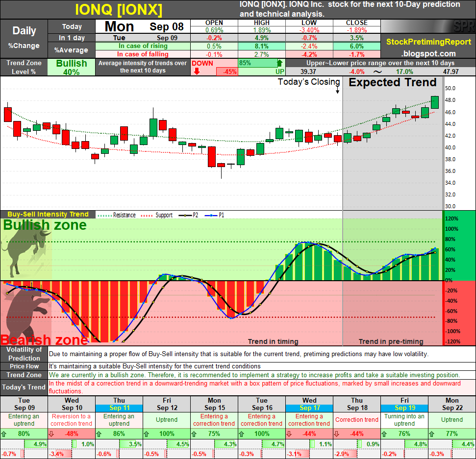Select the Tue Sep 09 forecast header
Viewport: 476px width, 459px height.
(x=24, y=404)
